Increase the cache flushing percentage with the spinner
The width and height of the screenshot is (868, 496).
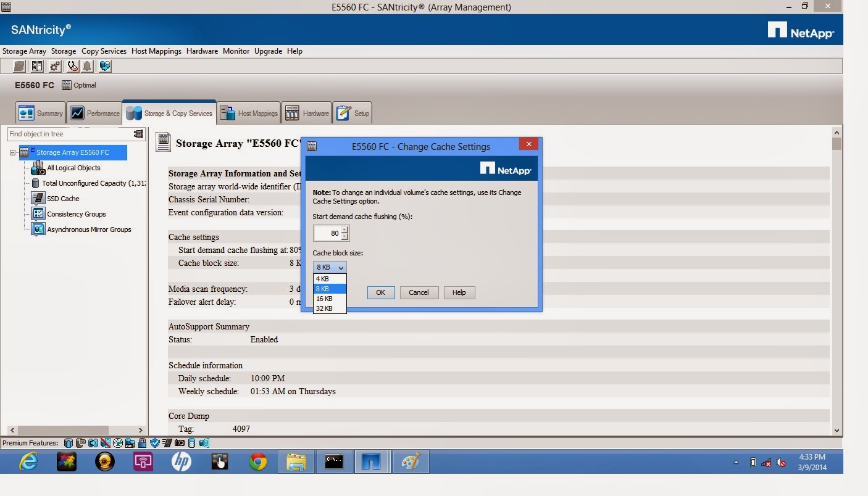[344, 229]
